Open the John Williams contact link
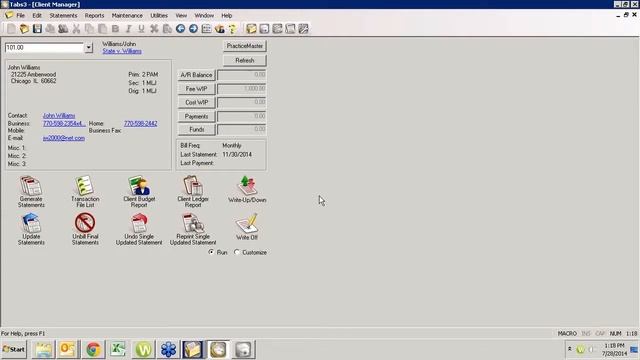640x360 pixels. 59,116
